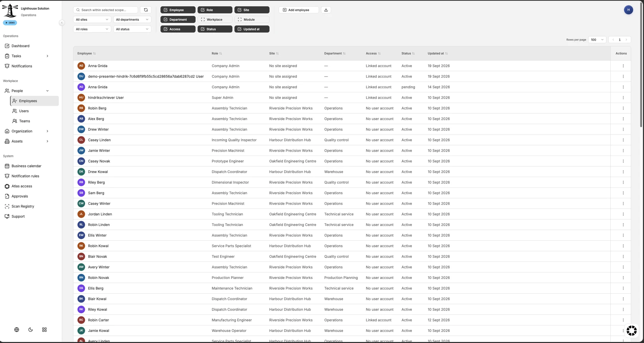This screenshot has height=343, width=644.
Task: Go to next page arrow
Action: tap(626, 40)
